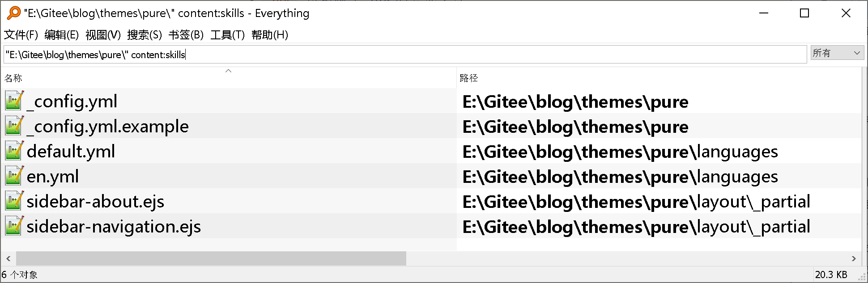
Task: Click the horizontal scrollbar thumb
Action: point(211,258)
